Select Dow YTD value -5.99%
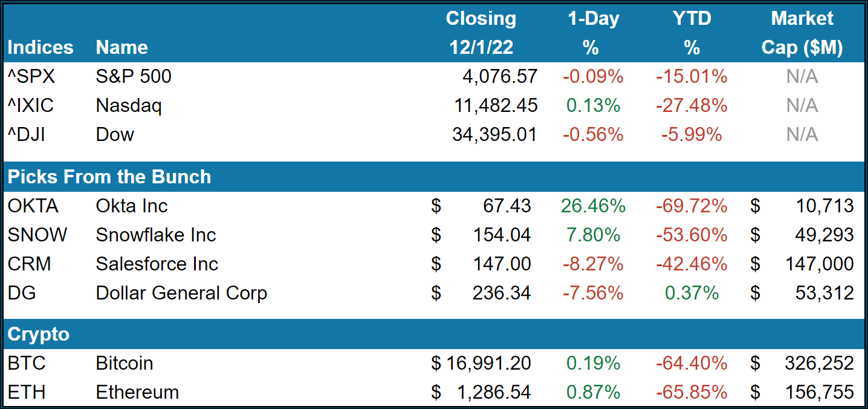 [691, 134]
